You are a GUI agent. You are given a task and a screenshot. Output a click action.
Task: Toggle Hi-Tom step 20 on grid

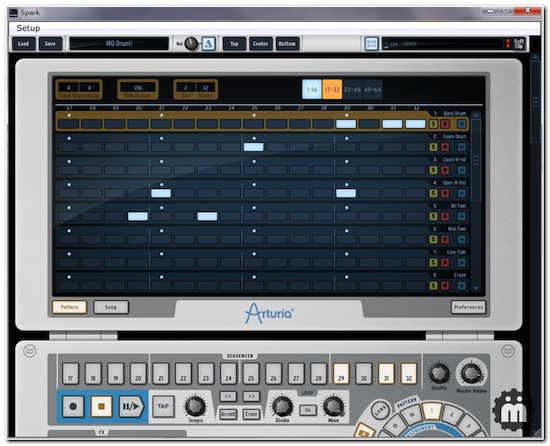tap(138, 216)
